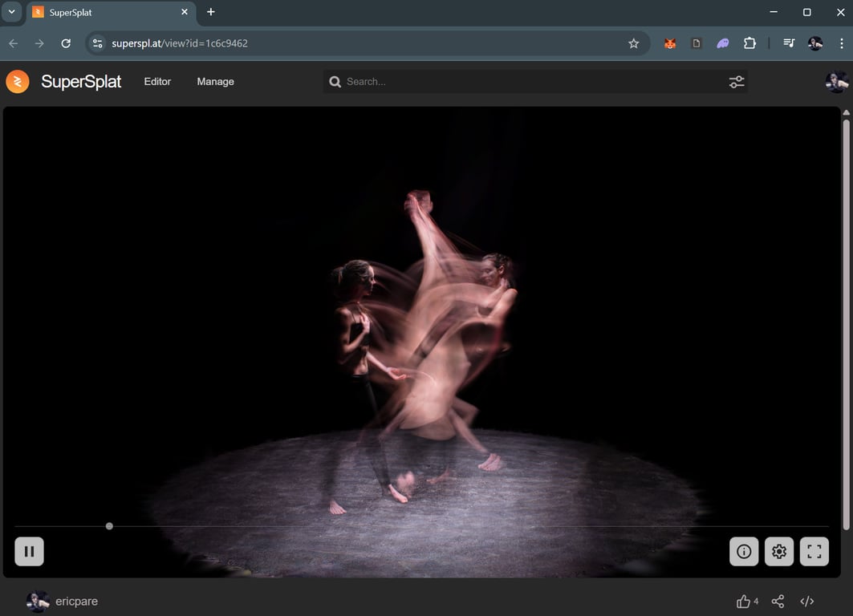This screenshot has height=616, width=853.
Task: Click the animation timeline scrubber handle
Action: point(109,526)
